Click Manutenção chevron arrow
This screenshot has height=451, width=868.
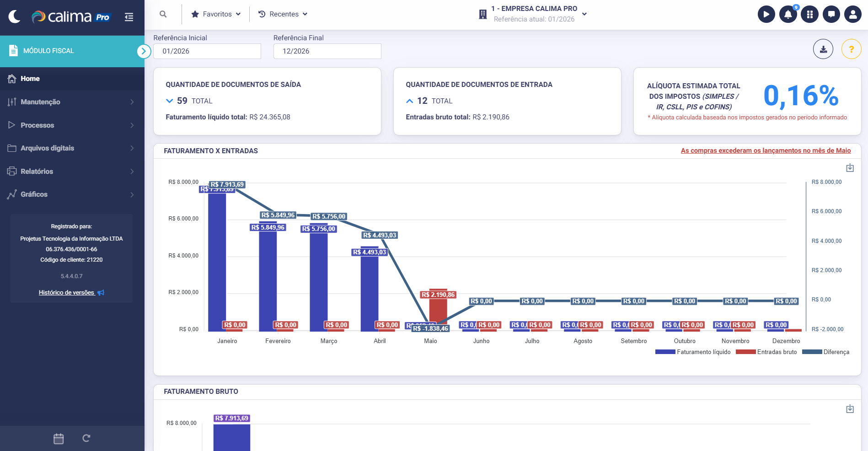[x=132, y=102]
